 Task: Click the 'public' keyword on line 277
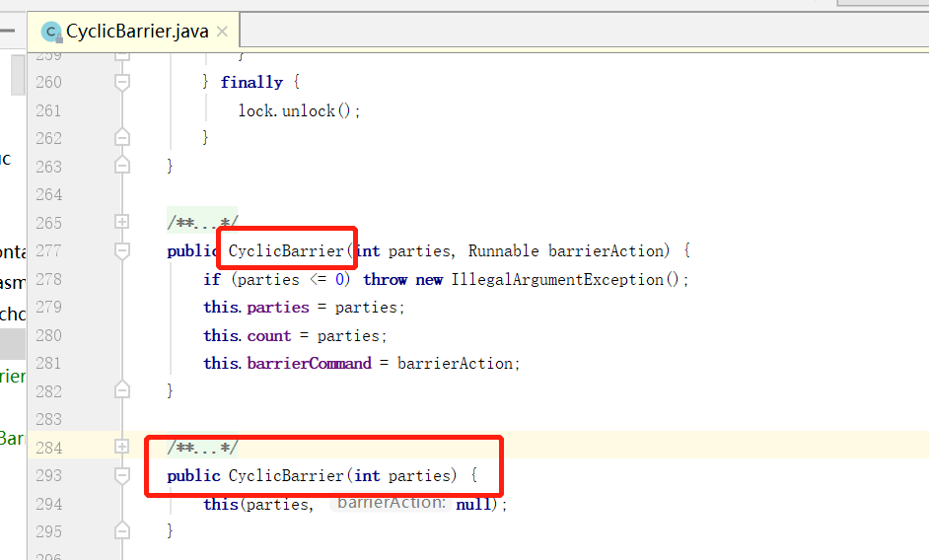point(193,250)
